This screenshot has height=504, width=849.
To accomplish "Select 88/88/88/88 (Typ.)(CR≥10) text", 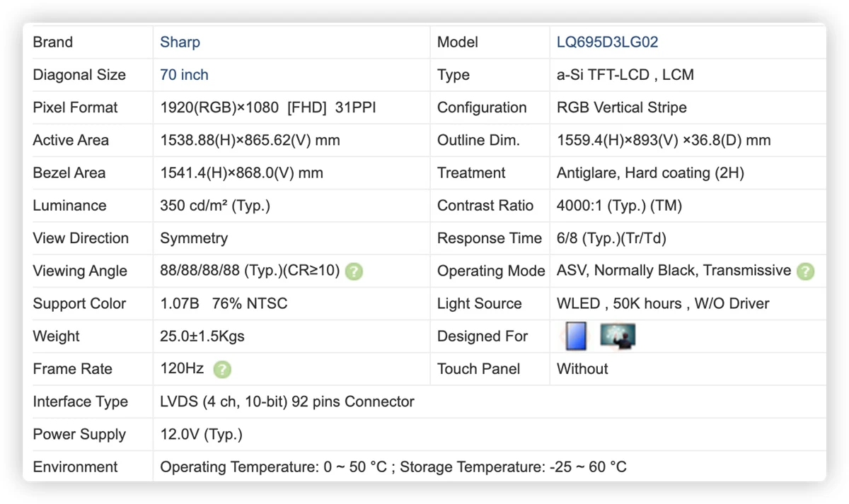I will pos(250,271).
